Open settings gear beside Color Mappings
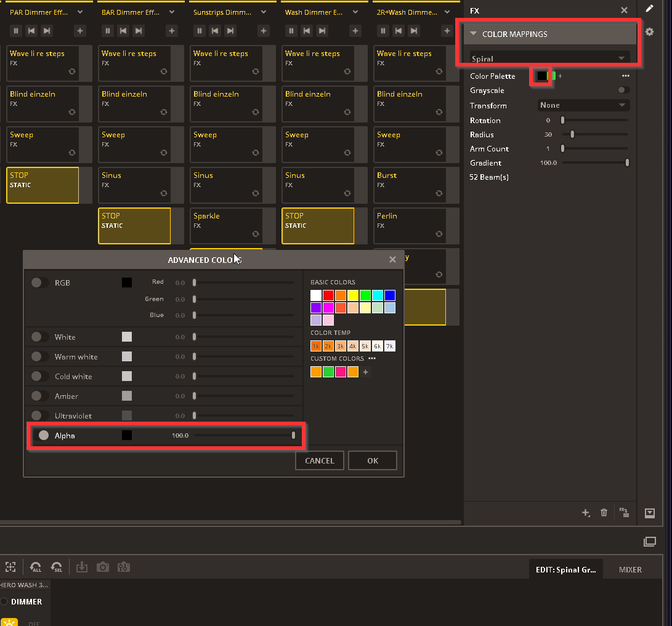This screenshot has width=672, height=626. (649, 31)
